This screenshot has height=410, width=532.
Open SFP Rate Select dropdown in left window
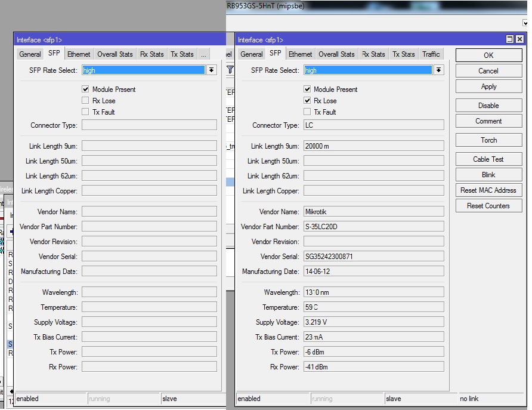[x=211, y=70]
